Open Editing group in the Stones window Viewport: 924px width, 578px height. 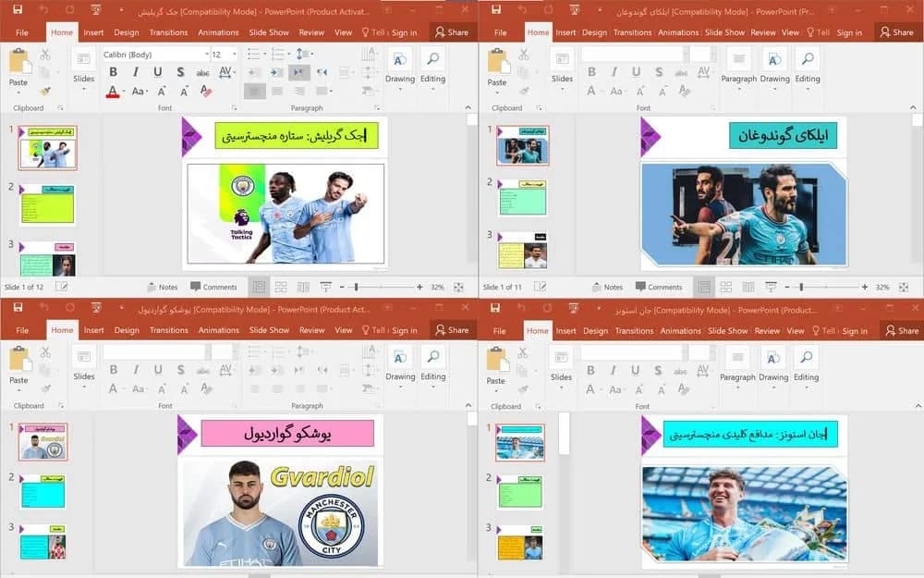click(x=806, y=368)
